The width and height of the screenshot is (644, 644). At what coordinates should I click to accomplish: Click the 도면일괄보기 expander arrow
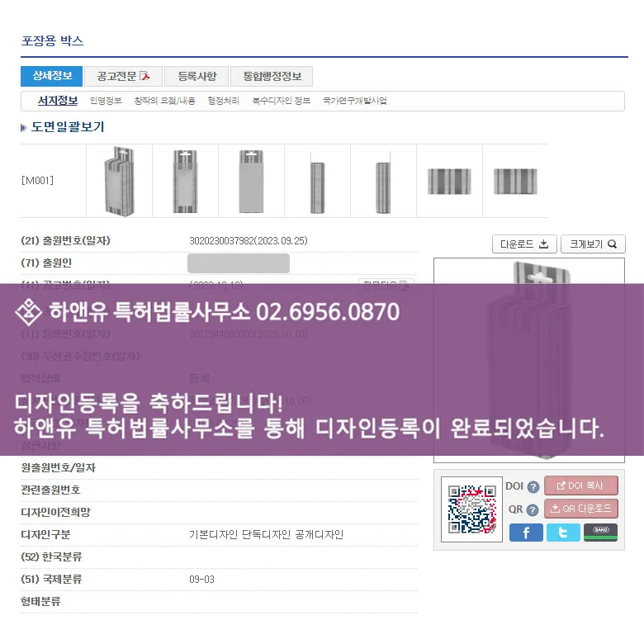coord(23,128)
